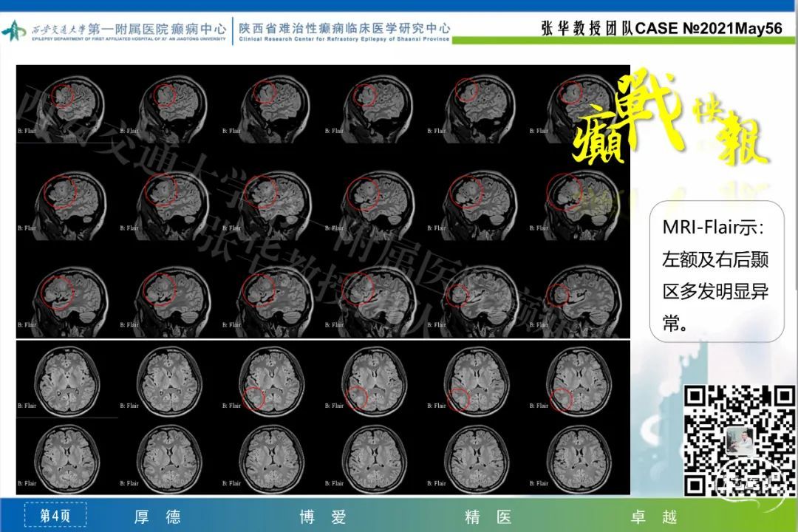The image size is (798, 532).
Task: Click the '博爱' motto in the footer
Action: (323, 517)
